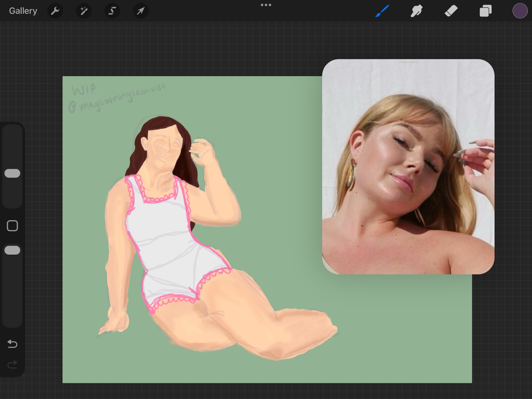Undo the last stroke
The image size is (532, 399).
click(12, 344)
